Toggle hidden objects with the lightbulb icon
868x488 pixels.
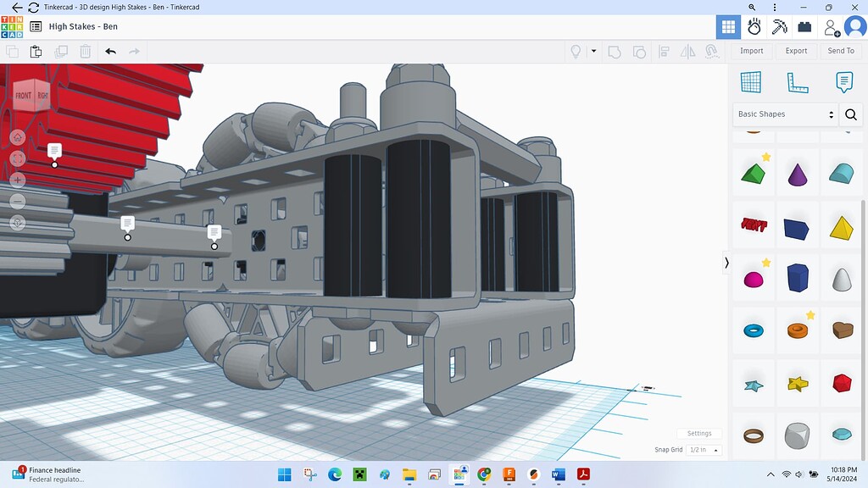point(576,51)
